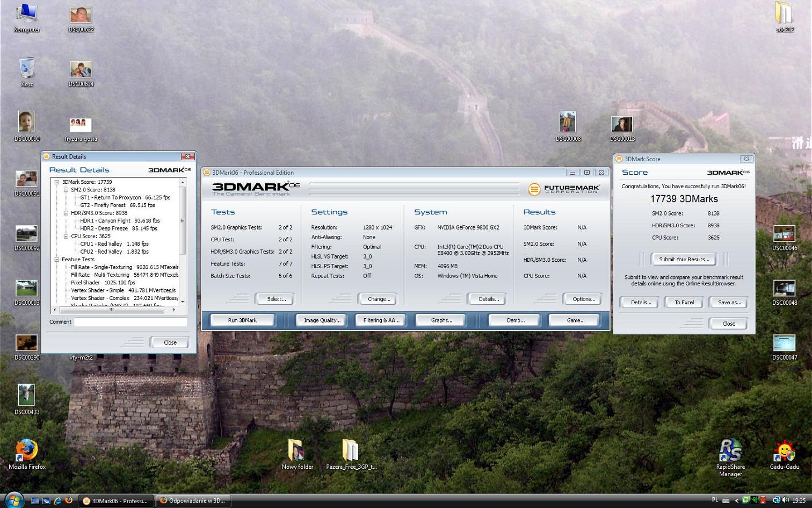Click the Change... settings button
Screen dimensions: 812x508
click(379, 299)
